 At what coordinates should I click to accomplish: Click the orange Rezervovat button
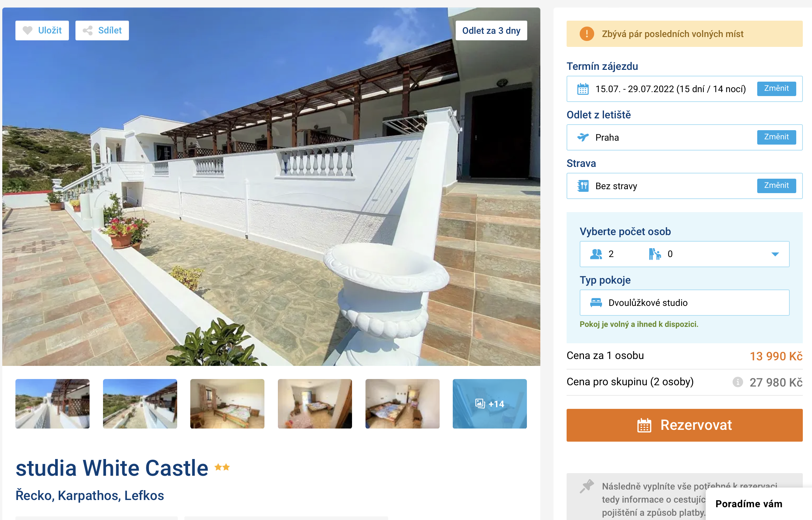(x=684, y=425)
